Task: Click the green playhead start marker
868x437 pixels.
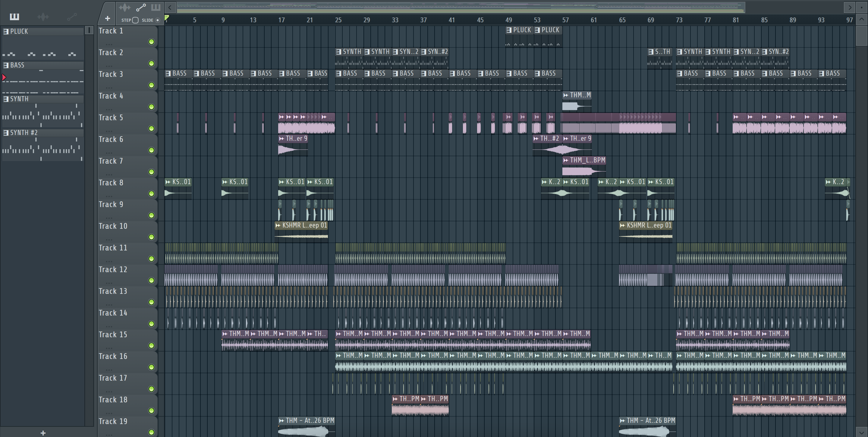Action: point(167,18)
